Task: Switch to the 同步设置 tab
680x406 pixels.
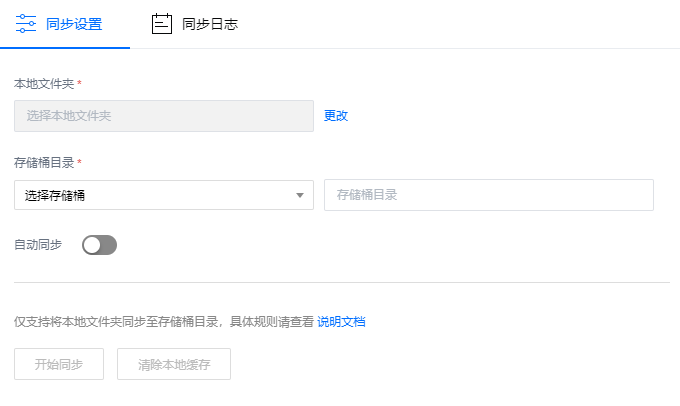Action: point(73,24)
